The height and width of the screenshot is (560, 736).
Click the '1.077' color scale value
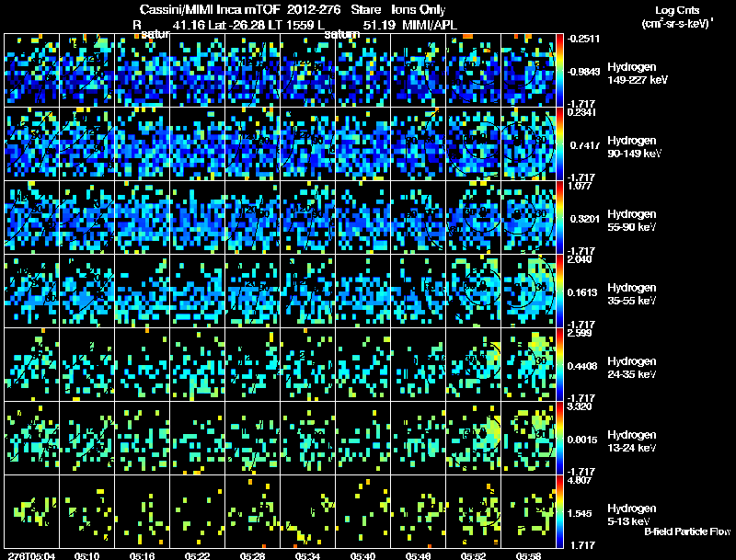(580, 186)
